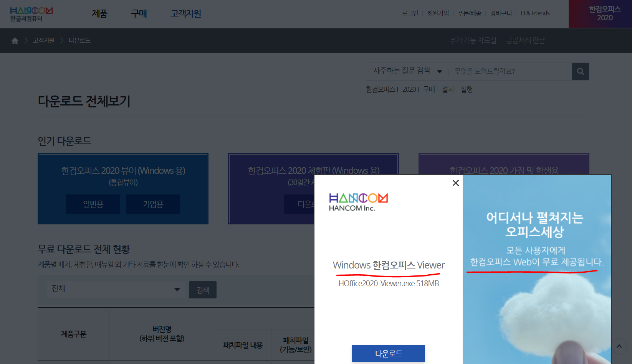Expand the 전체 product filter dropdown
The image size is (632, 364).
pyautogui.click(x=116, y=289)
